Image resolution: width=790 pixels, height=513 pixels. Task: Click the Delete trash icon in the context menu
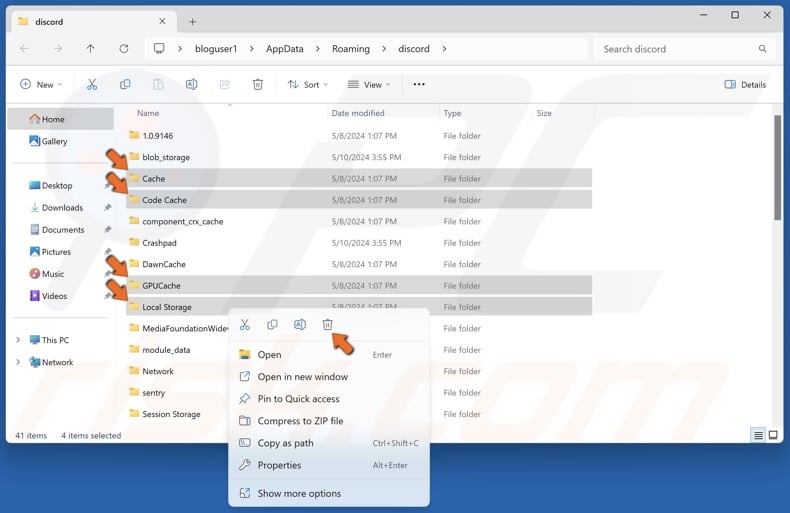[327, 325]
